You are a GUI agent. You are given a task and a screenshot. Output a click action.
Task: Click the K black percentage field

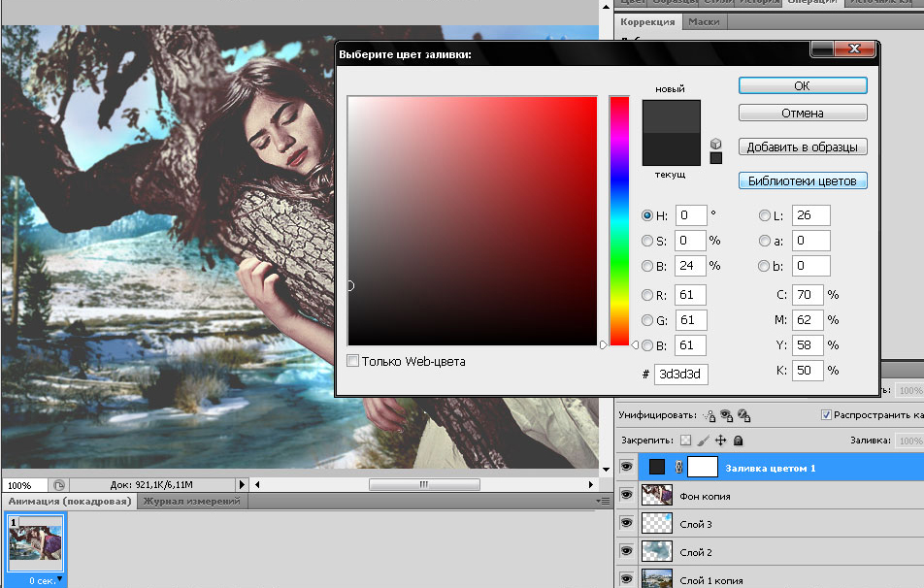pos(808,371)
